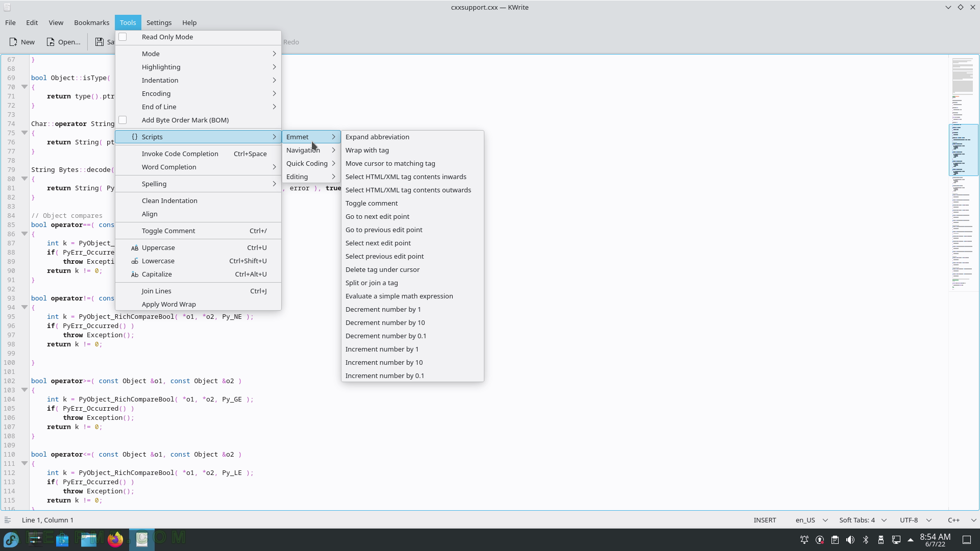Screen dimensions: 980x551
Task: Open the notifications bell tray icon
Action: click(804, 540)
